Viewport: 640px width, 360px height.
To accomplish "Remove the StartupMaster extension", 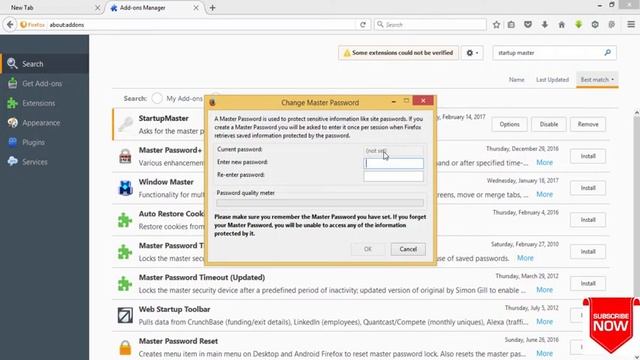I will click(x=588, y=124).
